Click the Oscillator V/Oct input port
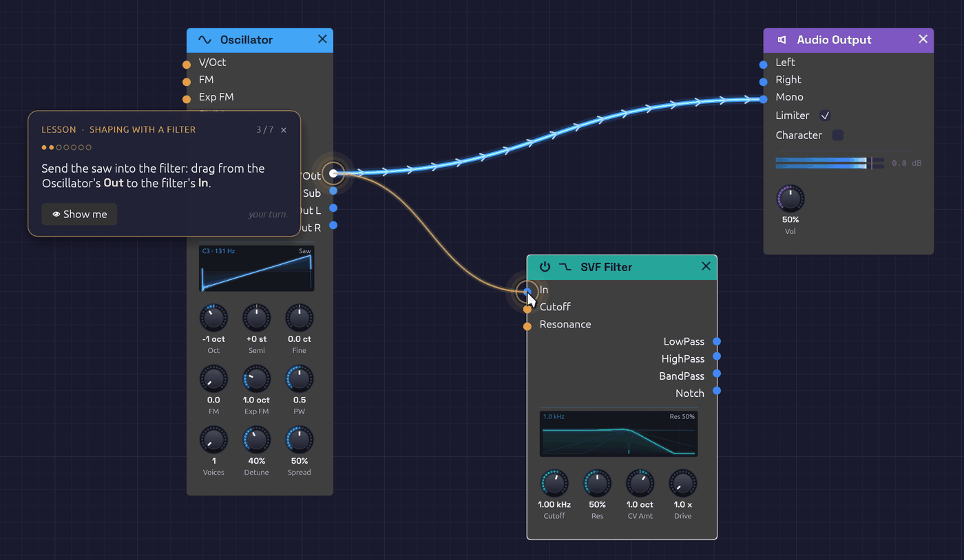The height and width of the screenshot is (560, 964). 187,65
